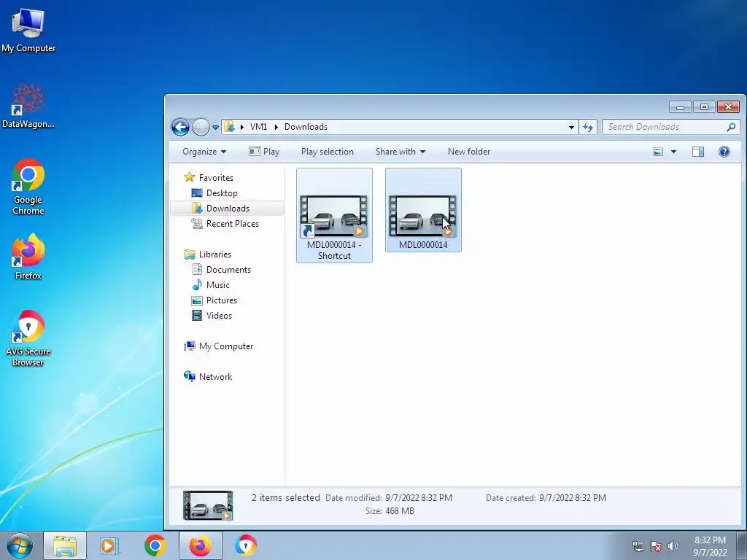The width and height of the screenshot is (747, 560).
Task: Select AVG Secure Browser desktop shortcut
Action: click(x=28, y=338)
